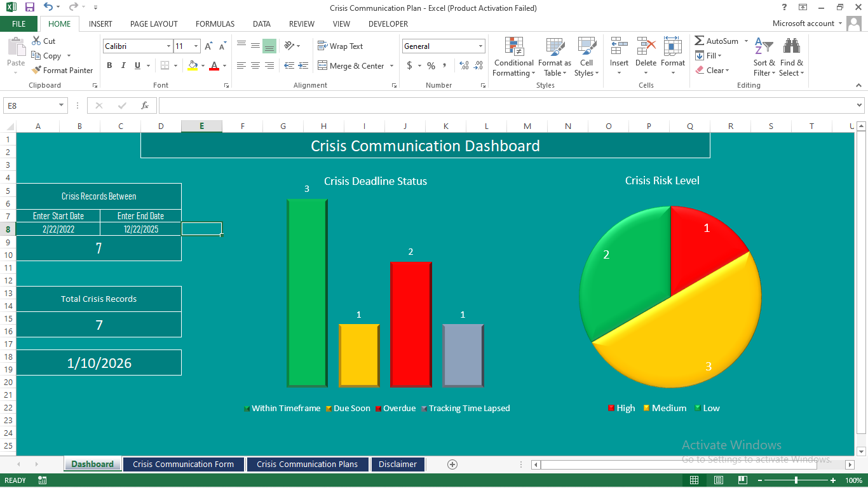Open the Crisis Communication Plans sheet
Image resolution: width=868 pixels, height=488 pixels.
307,464
